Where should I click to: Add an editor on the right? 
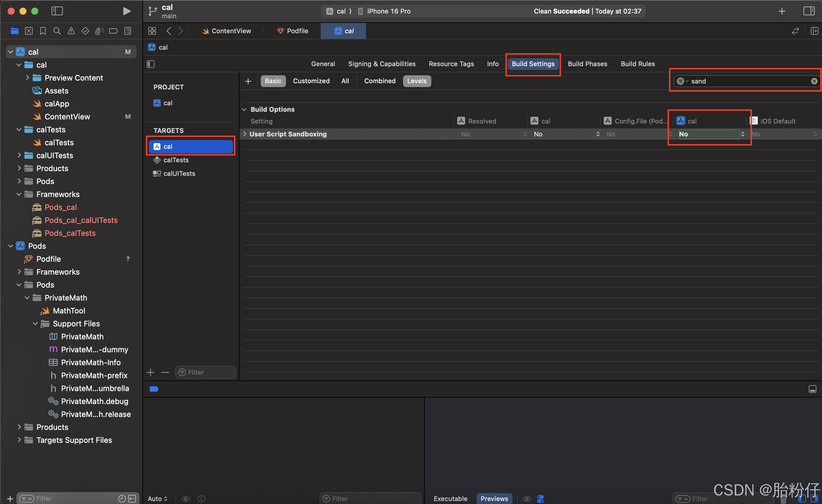(814, 31)
